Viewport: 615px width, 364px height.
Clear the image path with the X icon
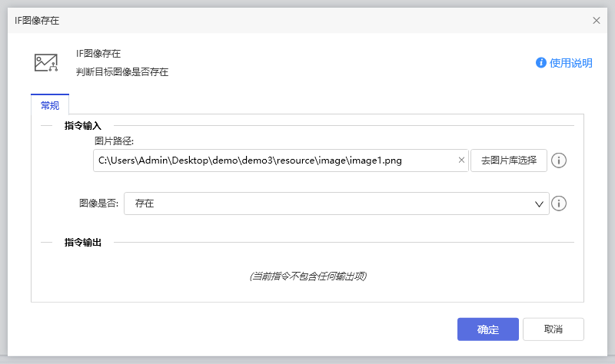tap(461, 160)
